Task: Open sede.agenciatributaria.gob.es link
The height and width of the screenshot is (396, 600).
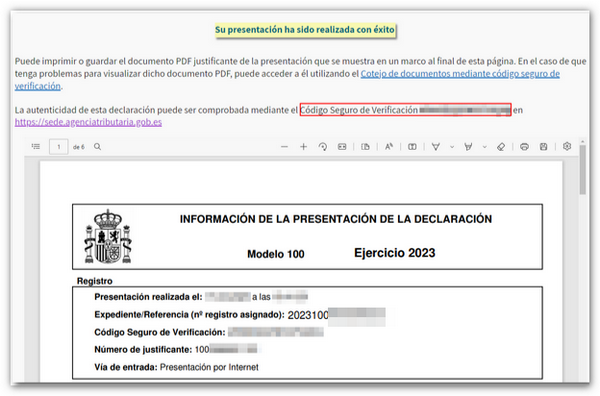Action: (88, 122)
